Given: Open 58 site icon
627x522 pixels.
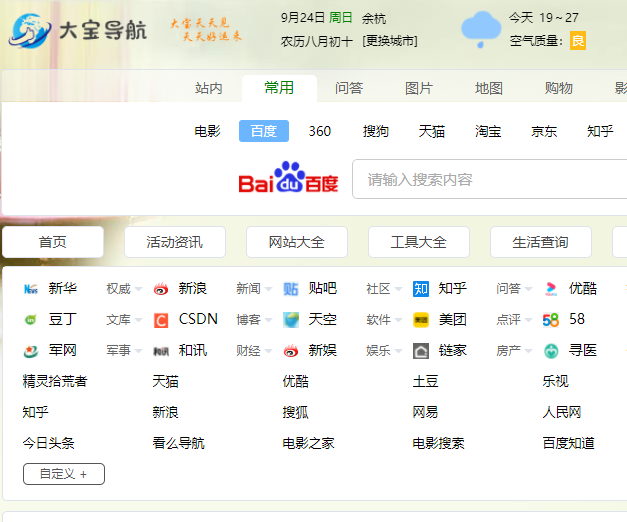Looking at the screenshot, I should (551, 320).
